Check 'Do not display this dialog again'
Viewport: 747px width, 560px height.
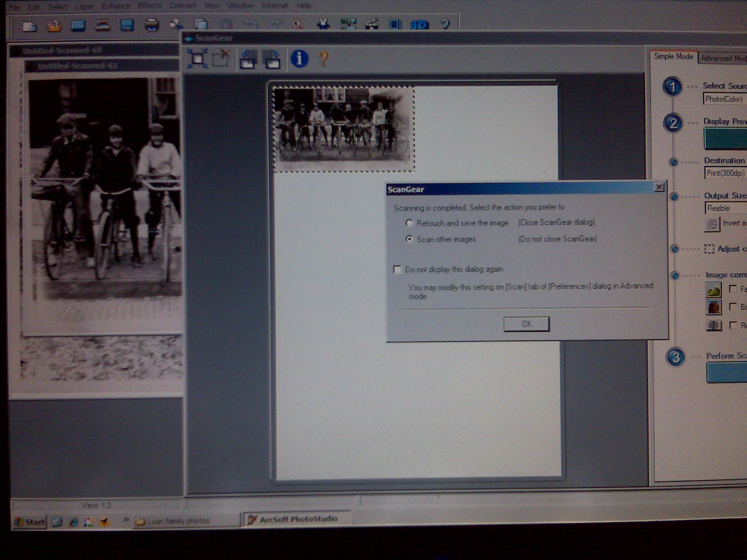[397, 269]
